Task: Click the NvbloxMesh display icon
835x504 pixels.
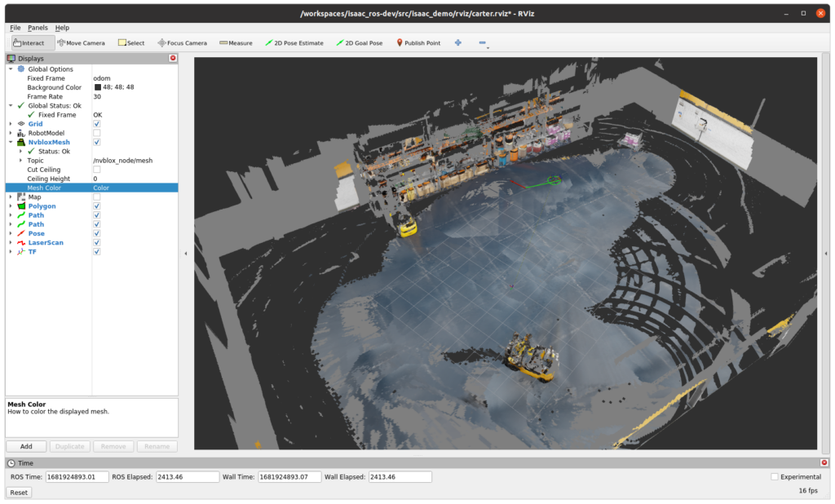Action: [21, 142]
